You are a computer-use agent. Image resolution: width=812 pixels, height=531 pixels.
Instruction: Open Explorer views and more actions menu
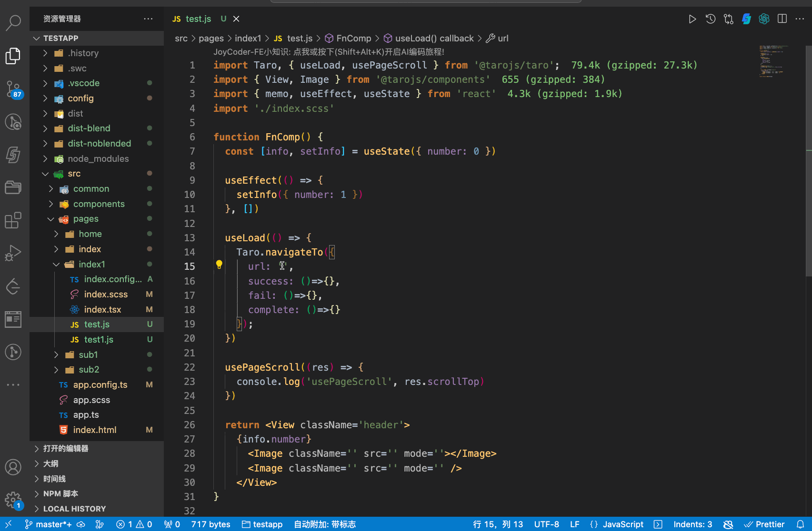148,19
